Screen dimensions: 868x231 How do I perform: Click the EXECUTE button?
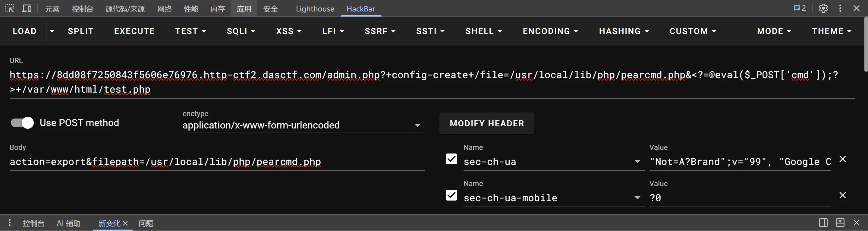click(134, 31)
